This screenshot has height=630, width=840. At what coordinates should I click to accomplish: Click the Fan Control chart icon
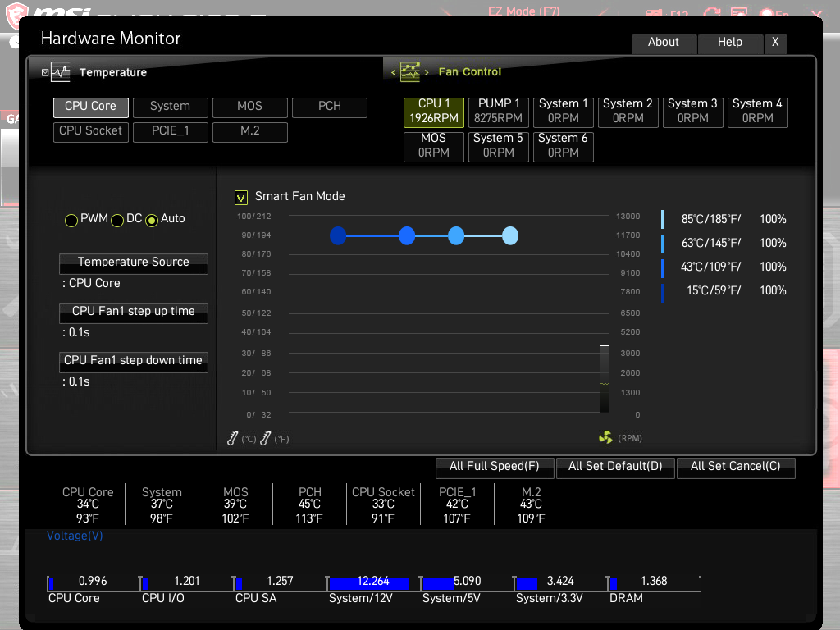click(410, 72)
